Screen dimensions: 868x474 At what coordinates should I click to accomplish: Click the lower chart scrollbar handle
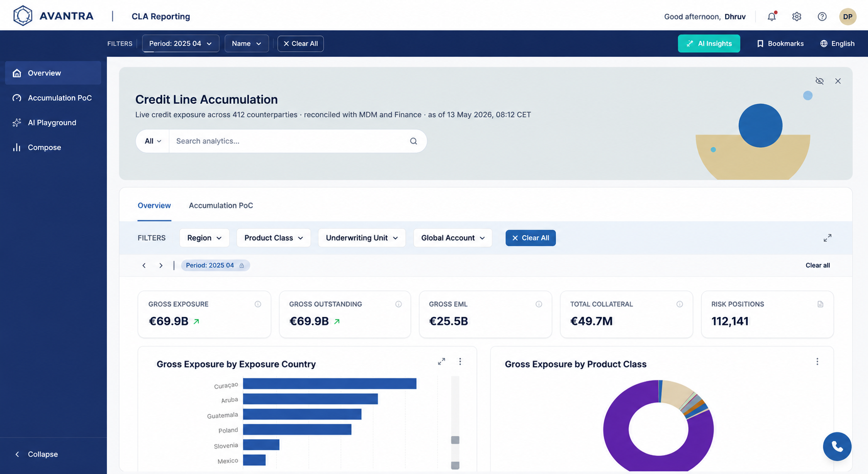pyautogui.click(x=455, y=465)
